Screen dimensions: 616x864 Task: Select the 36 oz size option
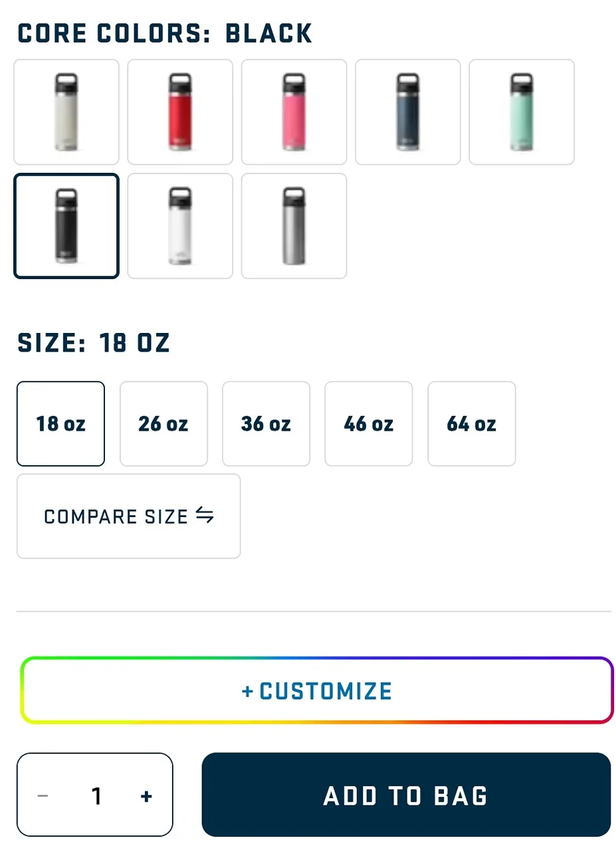tap(266, 424)
